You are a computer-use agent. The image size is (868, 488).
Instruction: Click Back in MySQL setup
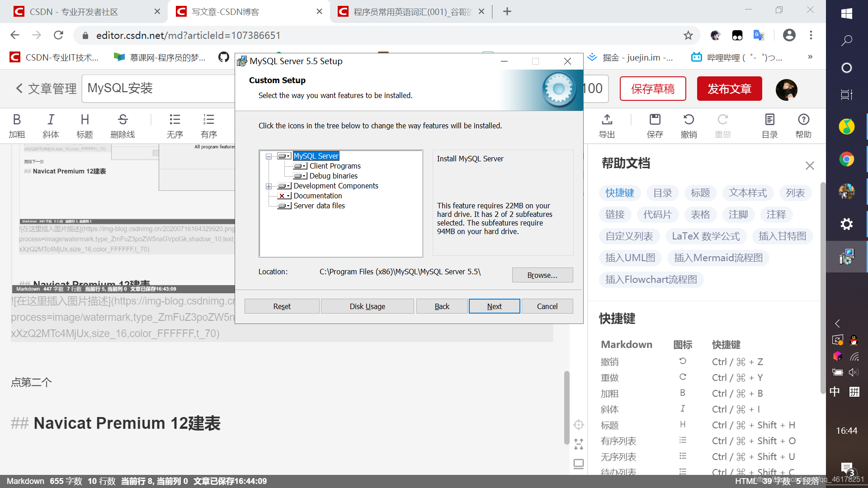pyautogui.click(x=442, y=306)
